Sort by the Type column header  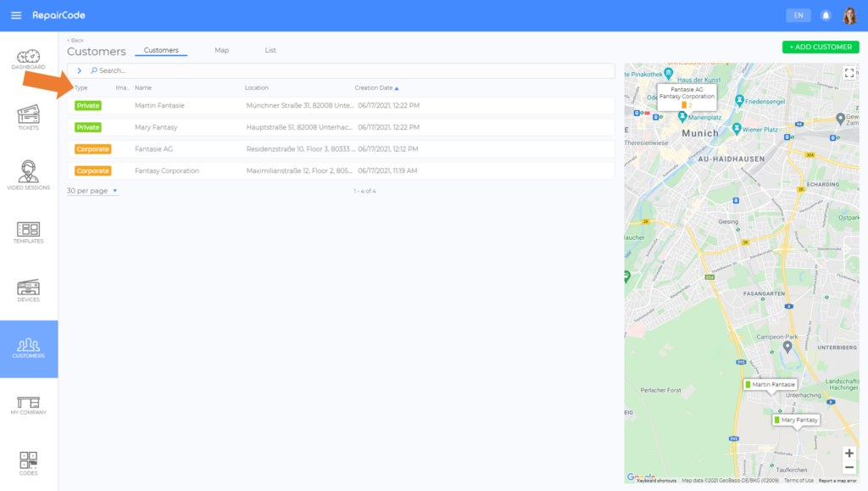click(81, 88)
